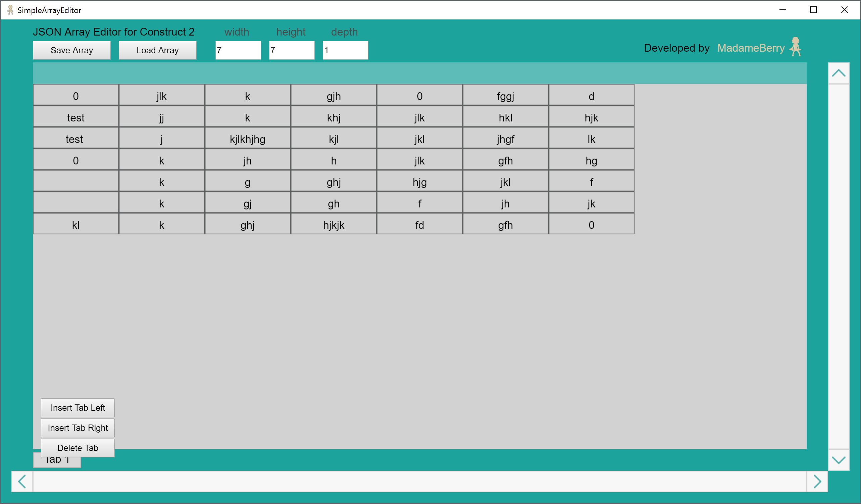The width and height of the screenshot is (861, 504).
Task: Focus the depth input field
Action: 345,51
